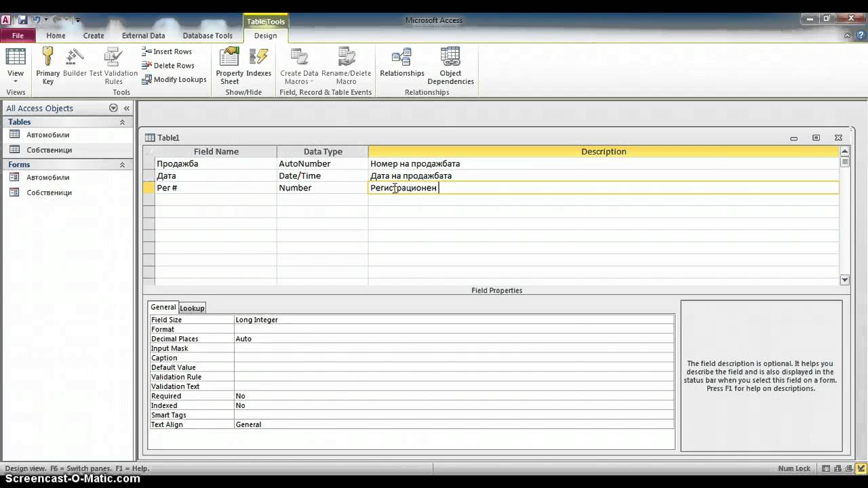Run Test Validation Rules
The height and width of the screenshot is (488, 868).
pos(113,66)
